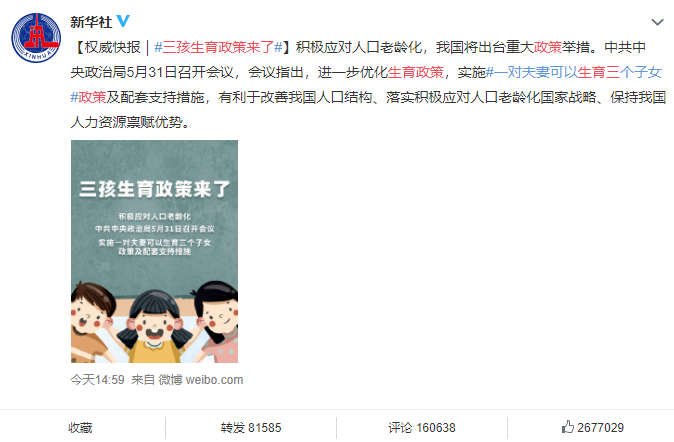Click red 政策 keyword in first line
This screenshot has height=442, width=674.
(548, 47)
